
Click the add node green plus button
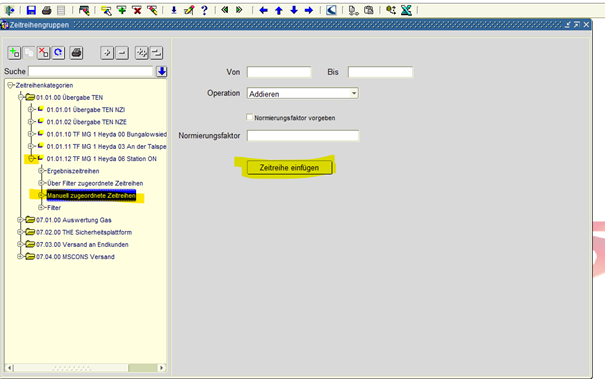point(14,52)
